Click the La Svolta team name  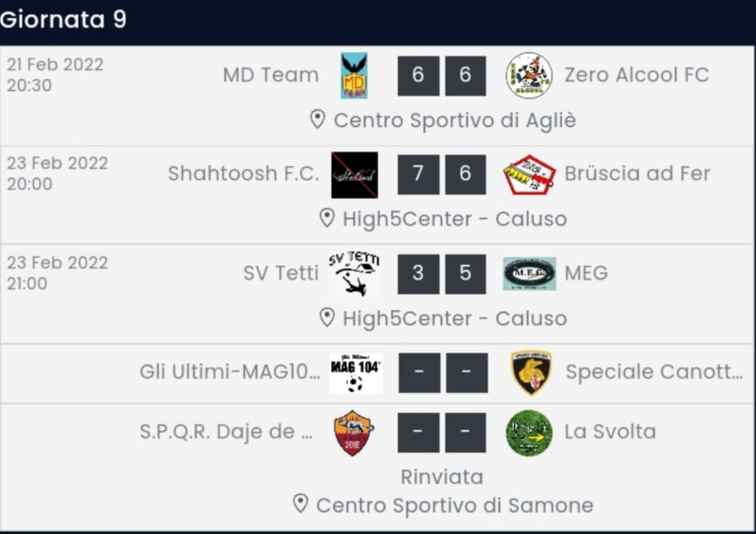coord(610,432)
